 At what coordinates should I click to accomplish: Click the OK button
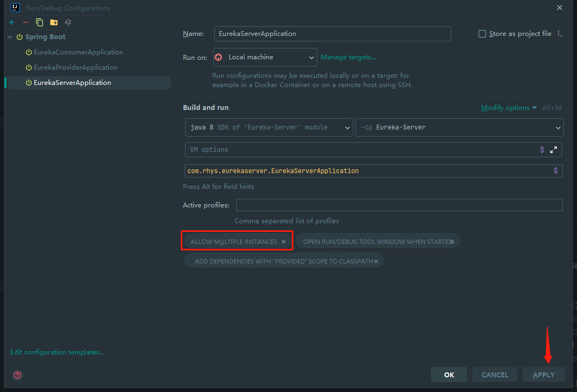tap(449, 375)
